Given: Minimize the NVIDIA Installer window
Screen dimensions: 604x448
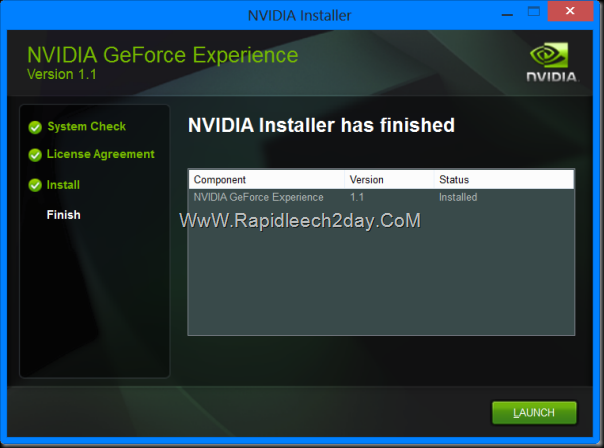Looking at the screenshot, I should (x=507, y=15).
